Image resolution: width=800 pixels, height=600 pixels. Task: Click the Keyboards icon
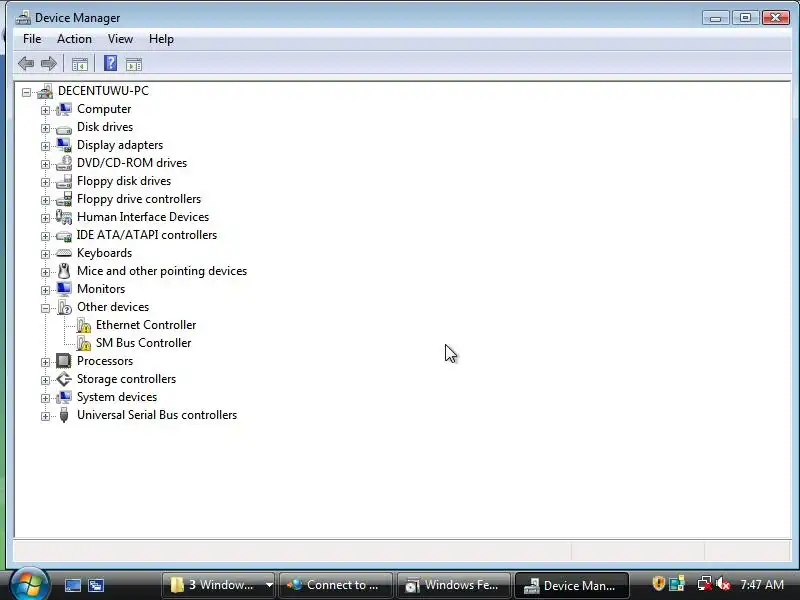click(64, 253)
